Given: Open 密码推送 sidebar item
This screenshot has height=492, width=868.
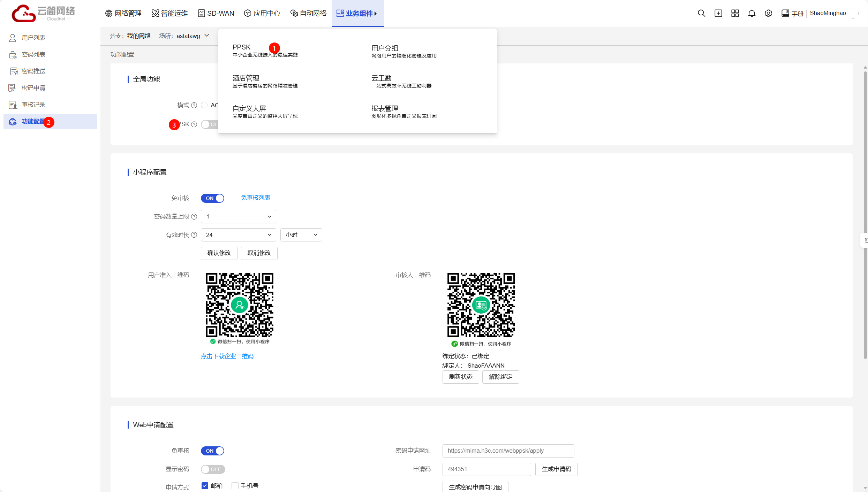Looking at the screenshot, I should (x=33, y=71).
